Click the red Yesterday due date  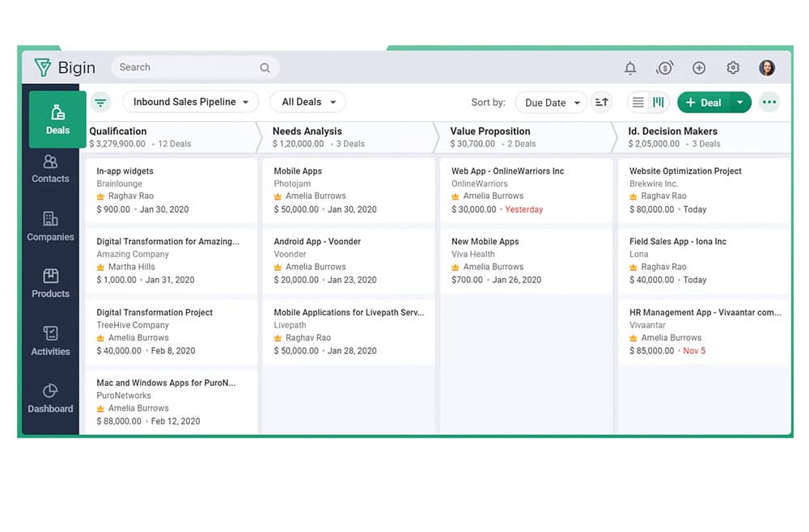point(523,209)
